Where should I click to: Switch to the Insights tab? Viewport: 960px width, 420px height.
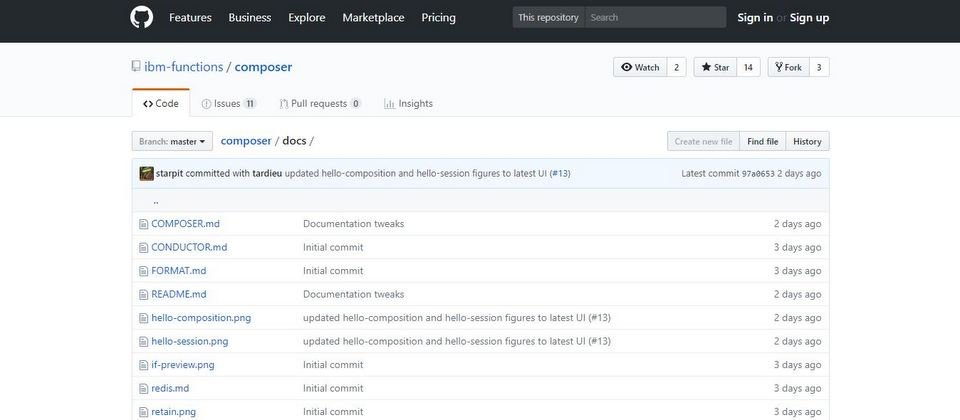[408, 103]
